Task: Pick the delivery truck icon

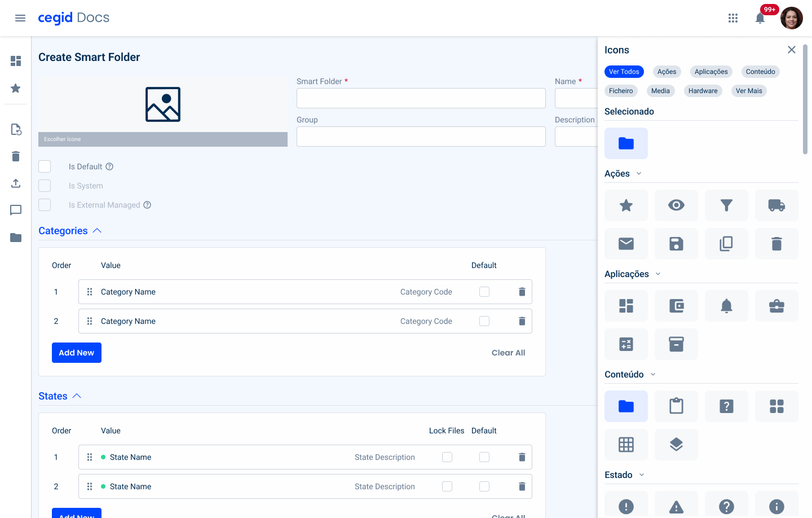Action: pos(776,205)
